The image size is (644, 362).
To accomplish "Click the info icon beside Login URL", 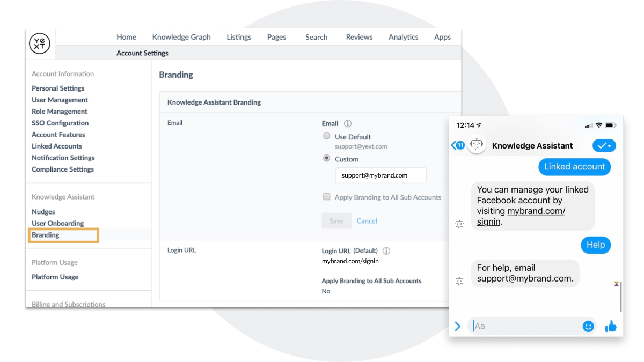I will 386,251.
